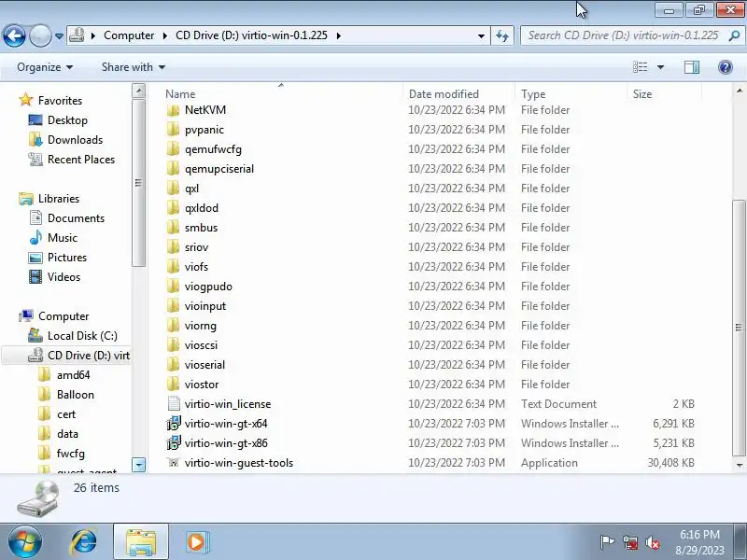Select the qxl folder
The width and height of the screenshot is (747, 560).
click(x=191, y=189)
